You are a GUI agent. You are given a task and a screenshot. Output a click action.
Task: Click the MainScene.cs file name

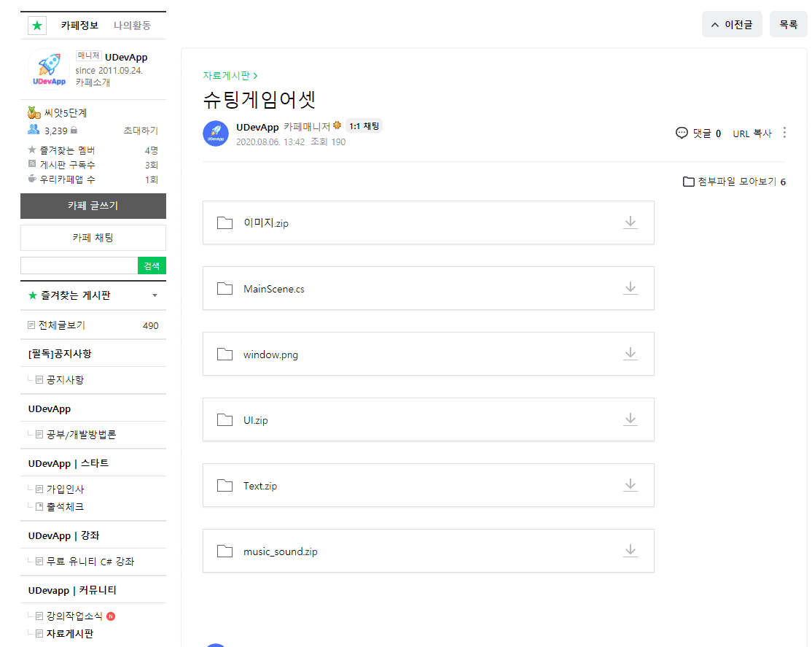pos(274,289)
